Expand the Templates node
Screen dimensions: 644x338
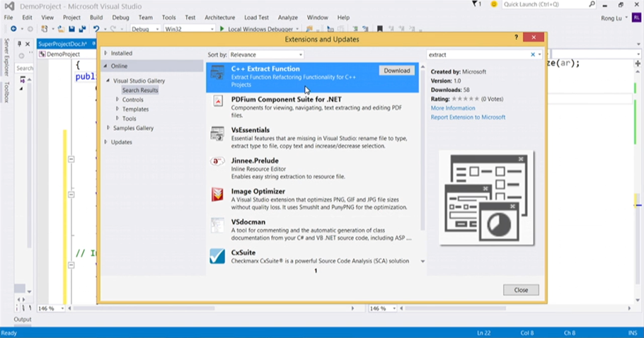[x=117, y=109]
